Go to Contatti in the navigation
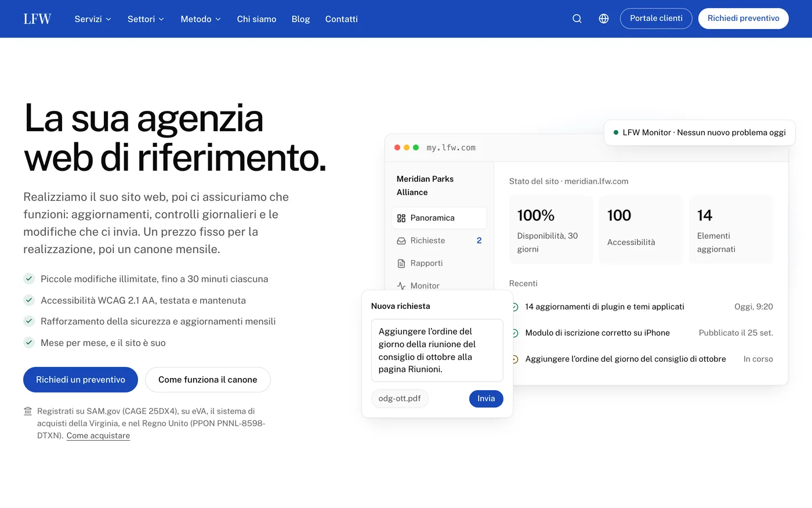Image resolution: width=812 pixels, height=508 pixels. tap(341, 19)
